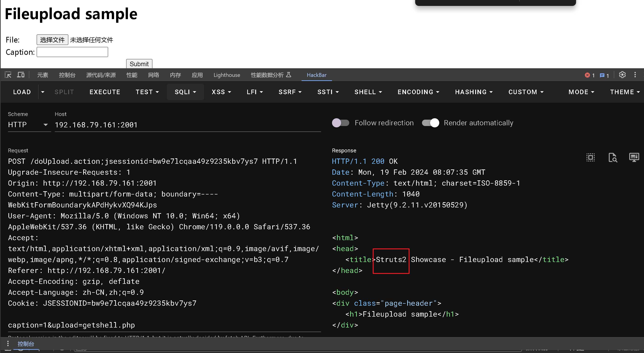Image resolution: width=644 pixels, height=353 pixels.
Task: Open the HTTP scheme dropdown
Action: (29, 125)
